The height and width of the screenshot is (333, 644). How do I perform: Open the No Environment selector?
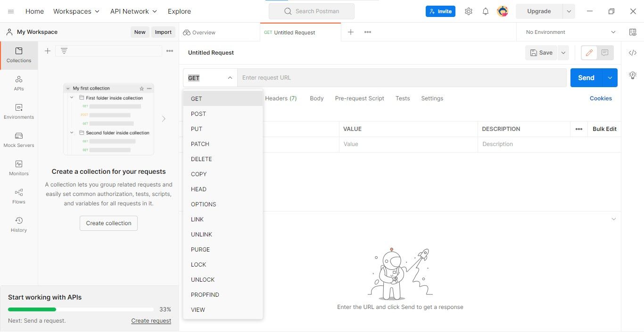[x=570, y=32]
